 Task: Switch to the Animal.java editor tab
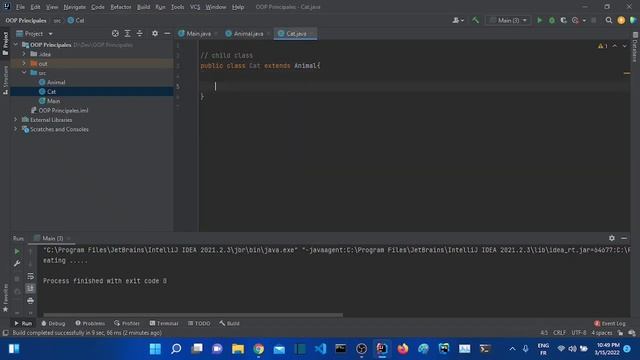pos(247,33)
